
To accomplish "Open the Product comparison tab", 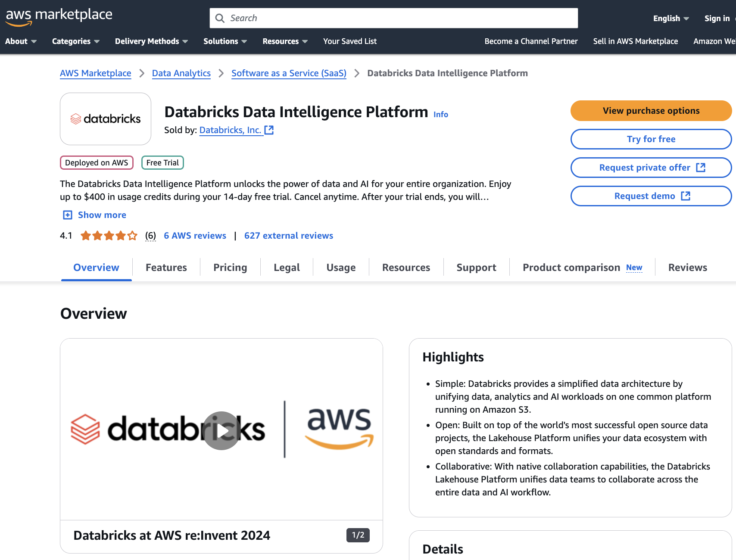I will tap(571, 268).
